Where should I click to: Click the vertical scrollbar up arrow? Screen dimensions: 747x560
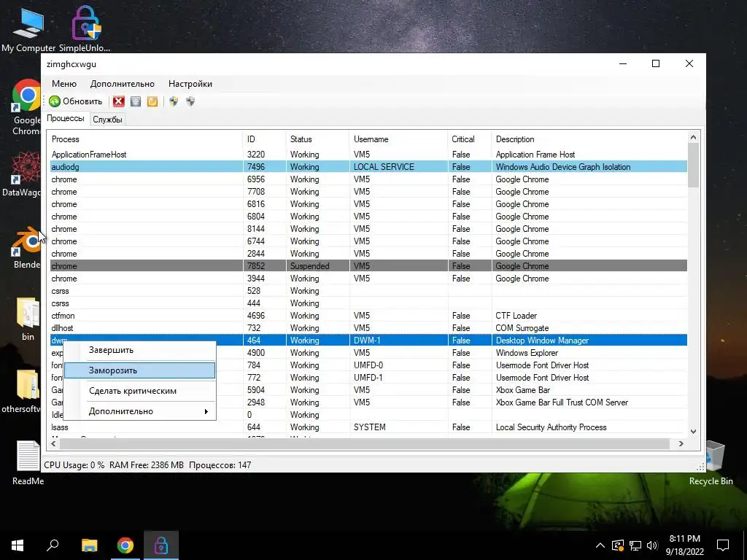[693, 138]
